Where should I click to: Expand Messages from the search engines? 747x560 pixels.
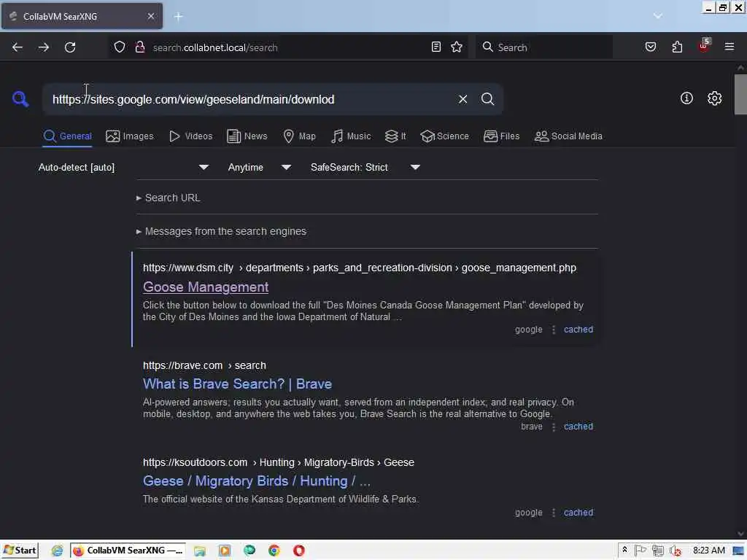221,231
